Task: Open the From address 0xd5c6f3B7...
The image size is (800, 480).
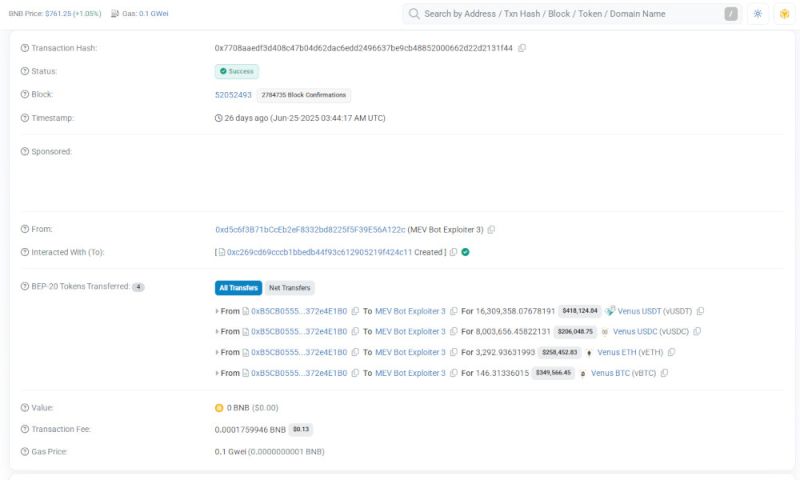Action: [310, 230]
